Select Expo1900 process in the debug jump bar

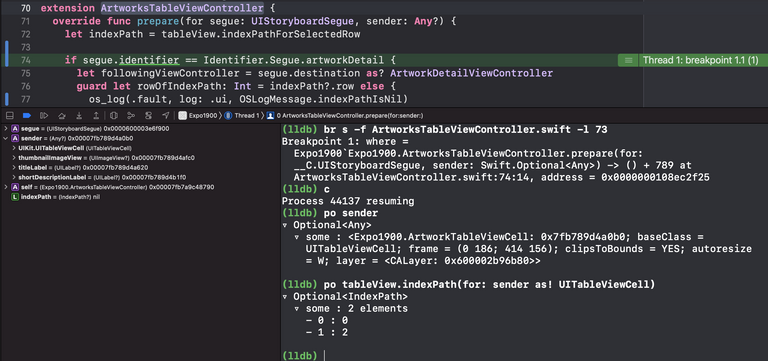(199, 116)
